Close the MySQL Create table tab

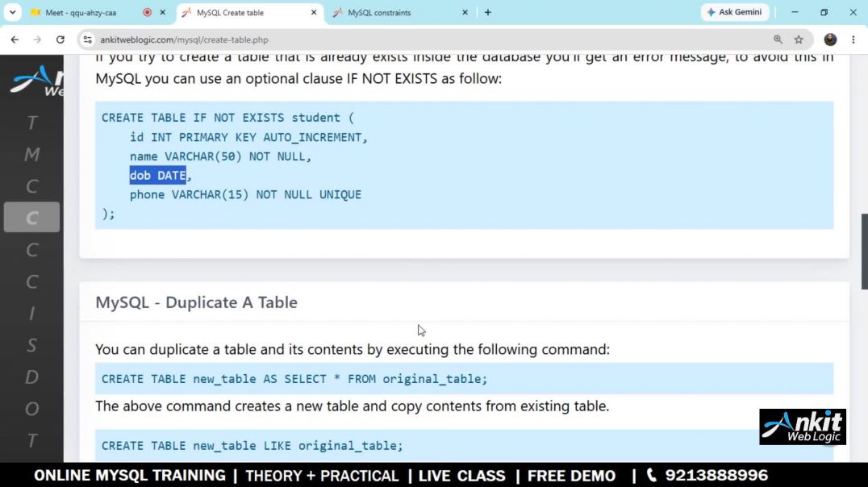click(313, 12)
